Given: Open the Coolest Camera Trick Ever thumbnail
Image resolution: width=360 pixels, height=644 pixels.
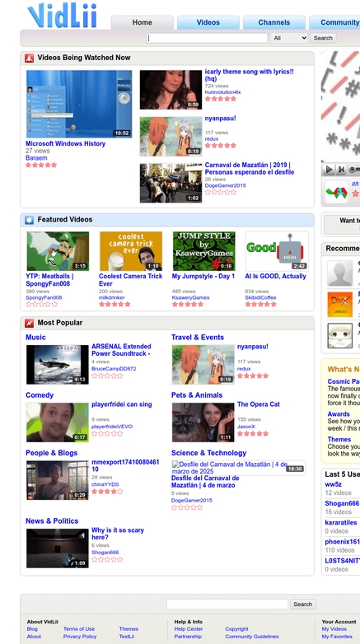Looking at the screenshot, I should click(131, 251).
